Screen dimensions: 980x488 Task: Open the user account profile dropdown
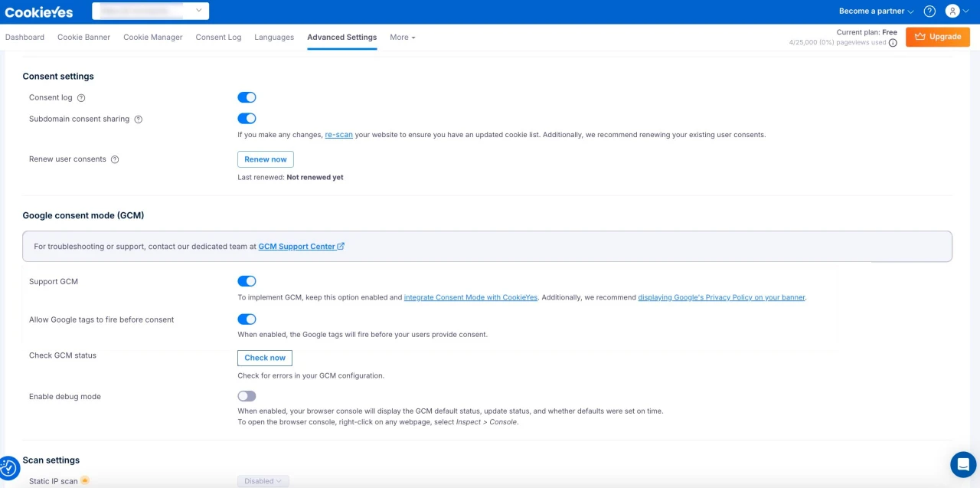tap(955, 11)
